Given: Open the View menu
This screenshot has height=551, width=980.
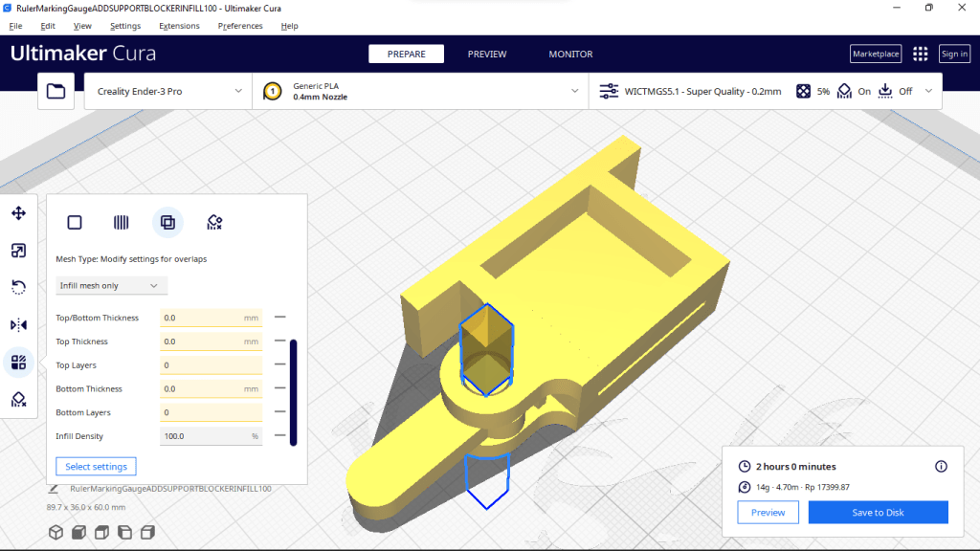Looking at the screenshot, I should [82, 26].
